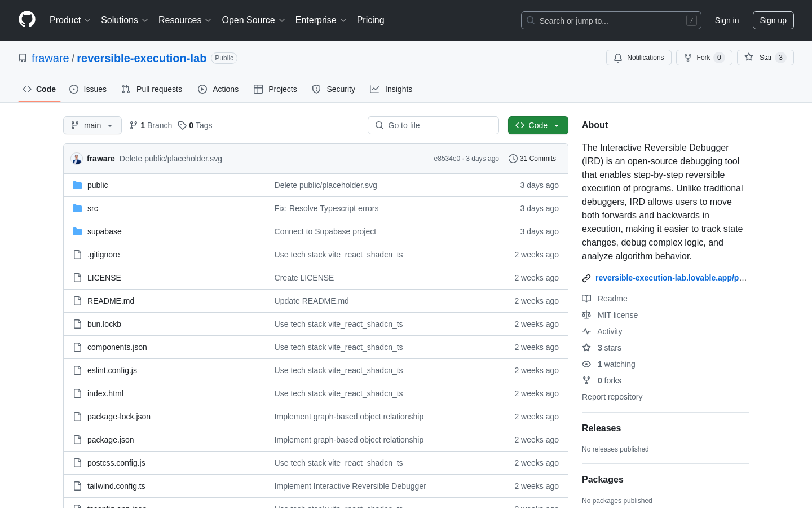The width and height of the screenshot is (812, 508).
Task: Click the components.json file icon
Action: (77, 347)
